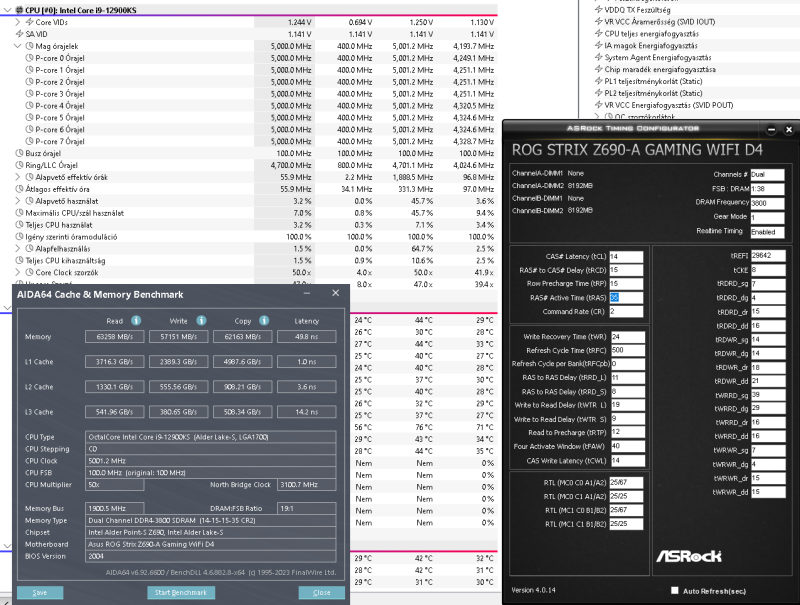Click Memory Latency result 49.8 ns
The height and width of the screenshot is (605, 800).
(307, 337)
